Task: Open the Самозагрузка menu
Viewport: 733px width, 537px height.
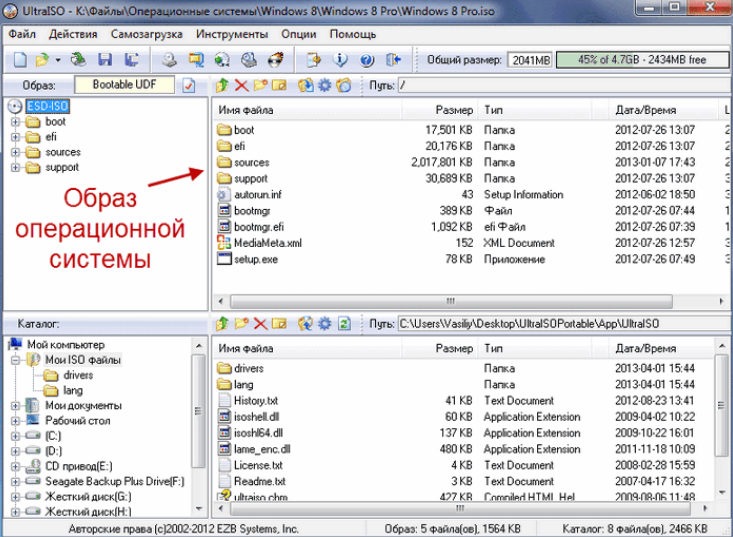Action: click(x=146, y=34)
